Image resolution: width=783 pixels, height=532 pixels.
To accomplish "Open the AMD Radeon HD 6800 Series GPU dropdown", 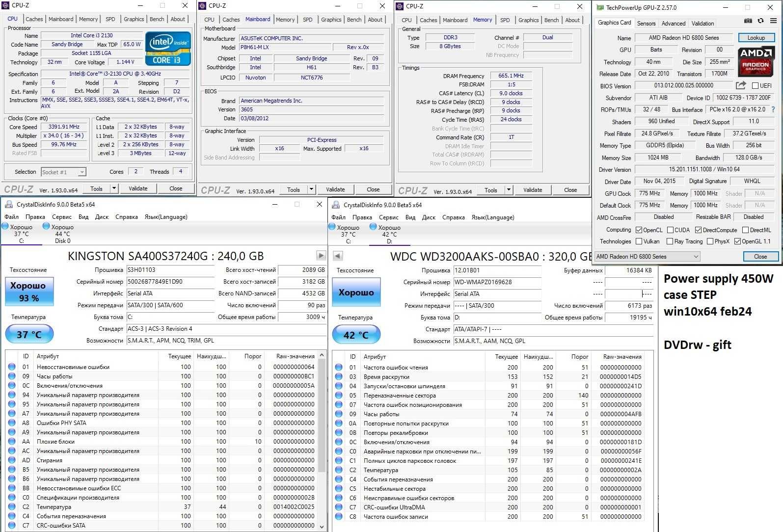I will tap(647, 256).
